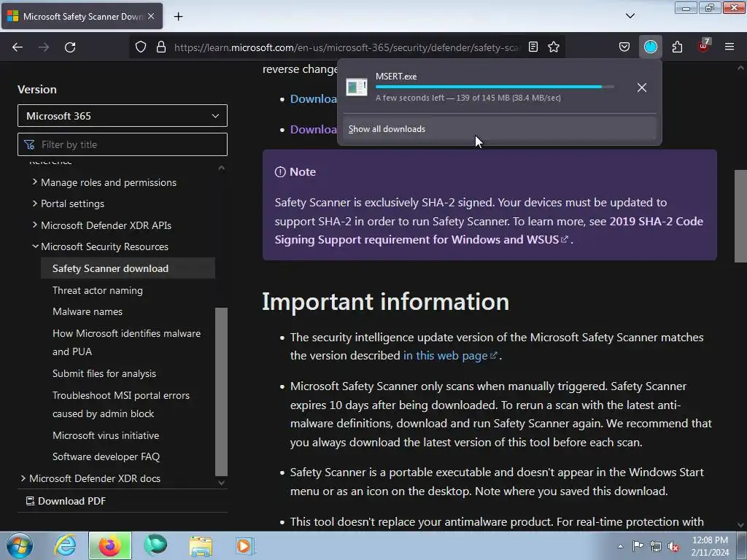Screen dimensions: 747x560
Task: Focus the Filter by title field
Action: click(123, 144)
